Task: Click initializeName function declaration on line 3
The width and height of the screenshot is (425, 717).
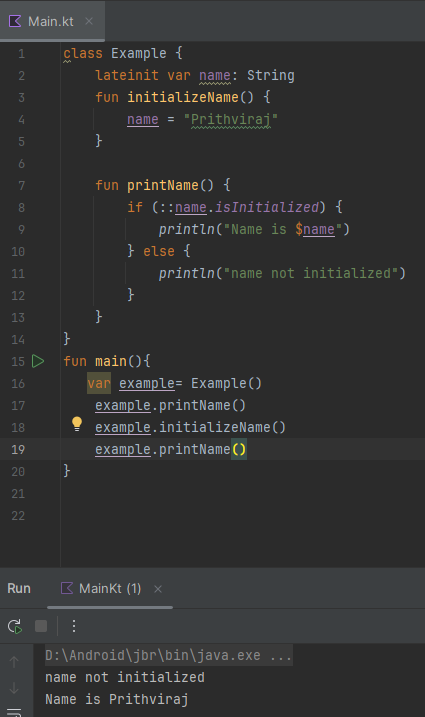Action: click(x=183, y=97)
